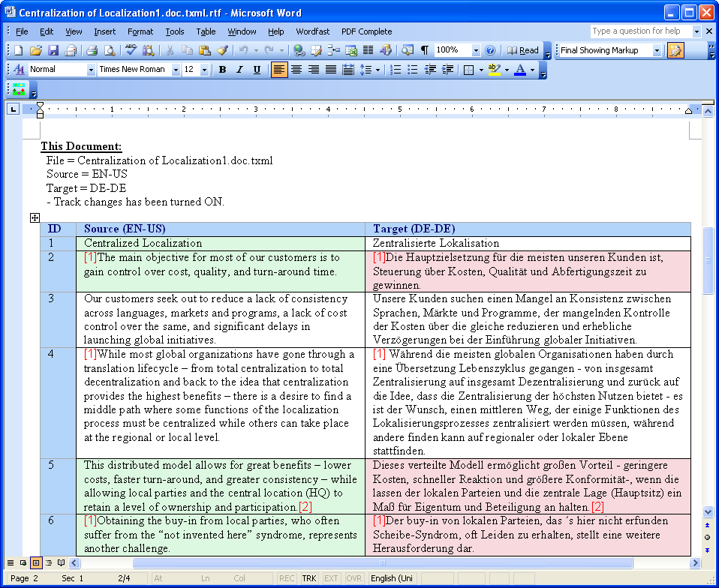Open Print Preview
Image resolution: width=719 pixels, height=588 pixels.
[x=109, y=50]
